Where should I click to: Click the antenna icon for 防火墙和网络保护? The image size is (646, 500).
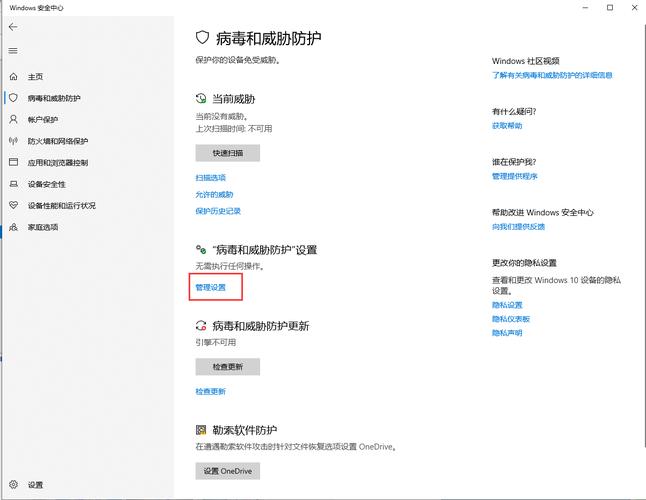(x=13, y=141)
